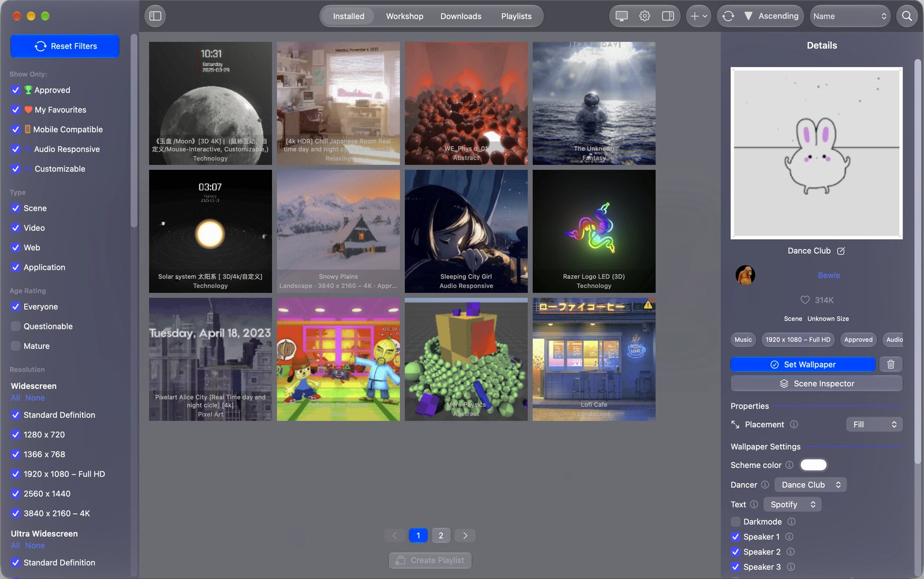
Task: Toggle the left sidebar icon in the toolbar
Action: click(x=155, y=16)
